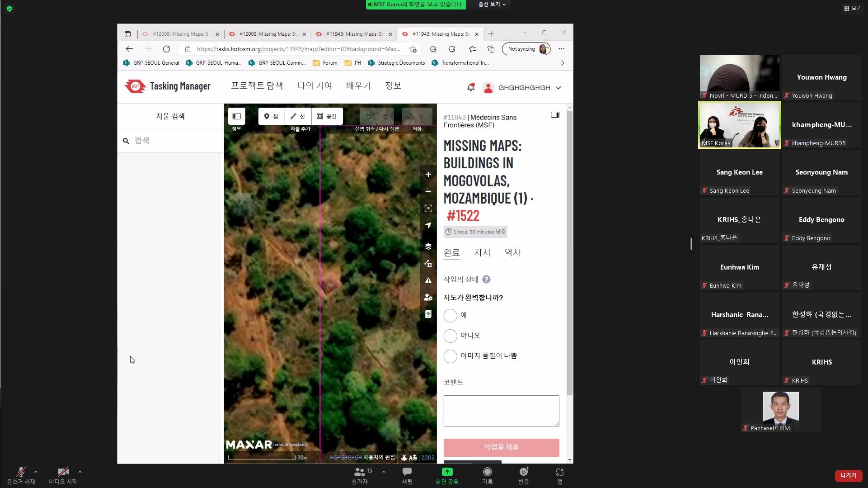
Task: Select the 점 (point) drawing tool
Action: [271, 116]
